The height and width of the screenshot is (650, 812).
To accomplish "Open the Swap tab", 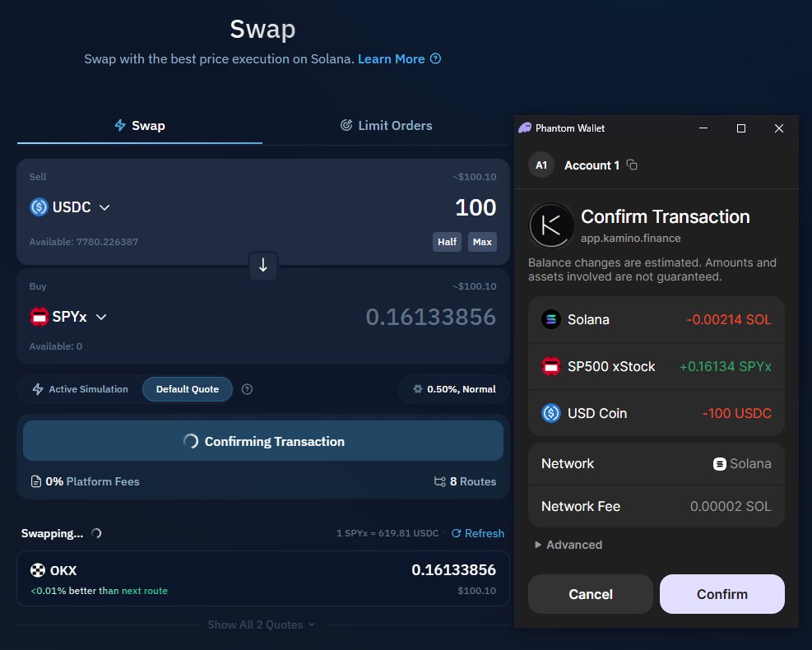I will point(140,126).
